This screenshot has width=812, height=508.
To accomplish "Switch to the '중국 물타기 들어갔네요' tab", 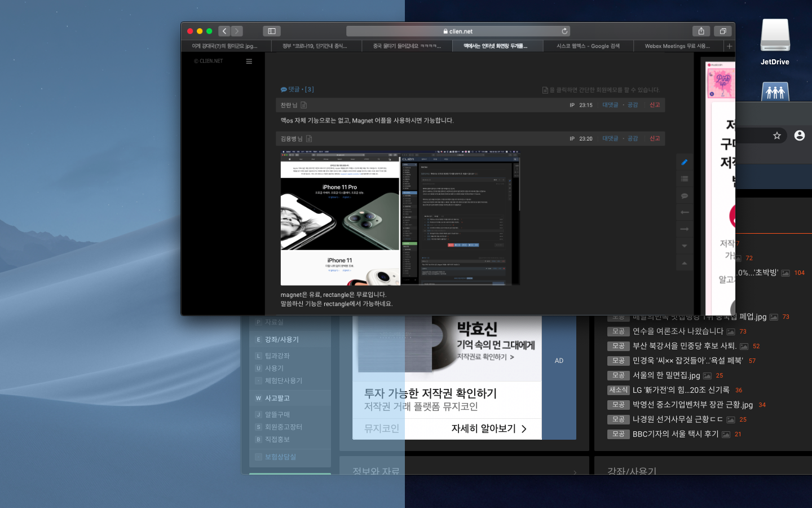I will [x=407, y=46].
